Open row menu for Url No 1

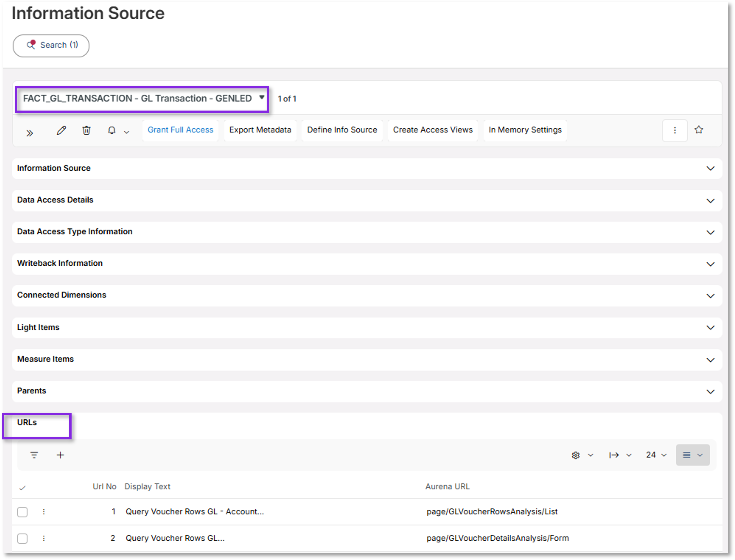pyautogui.click(x=44, y=512)
